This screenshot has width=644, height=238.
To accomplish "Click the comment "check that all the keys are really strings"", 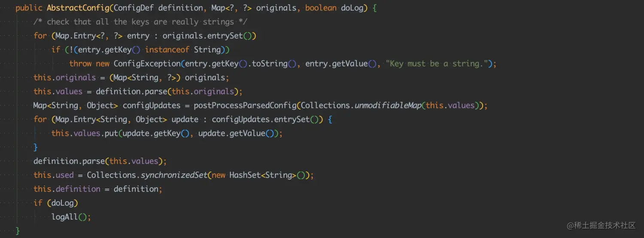I will [x=140, y=22].
